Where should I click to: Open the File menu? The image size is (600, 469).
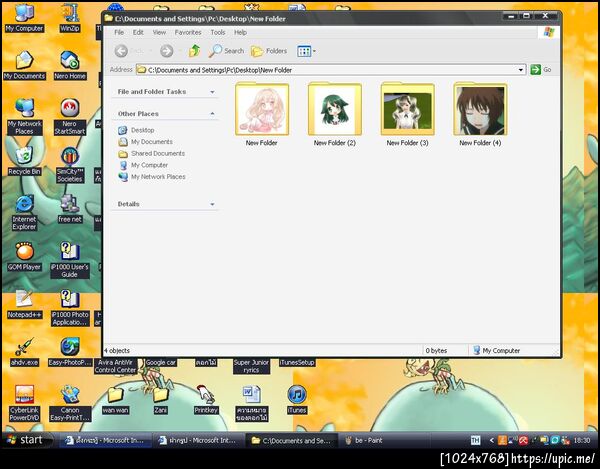tap(119, 33)
